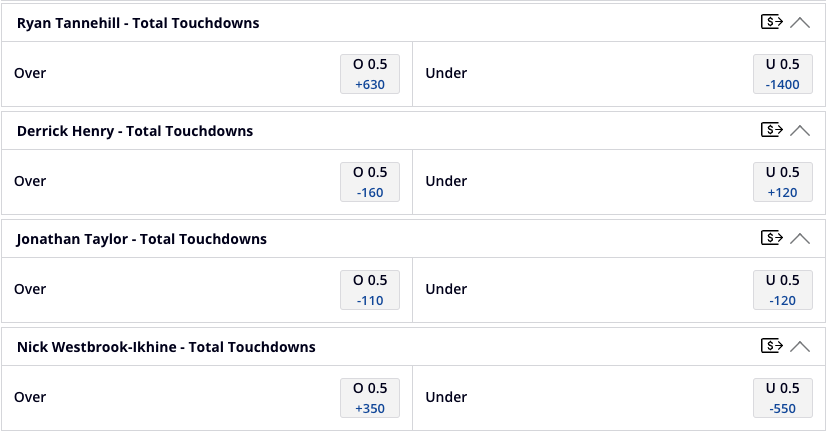Choose Jonathan Taylor Over 0.5 at -110
Viewport: 829px width, 431px height.
pos(370,290)
